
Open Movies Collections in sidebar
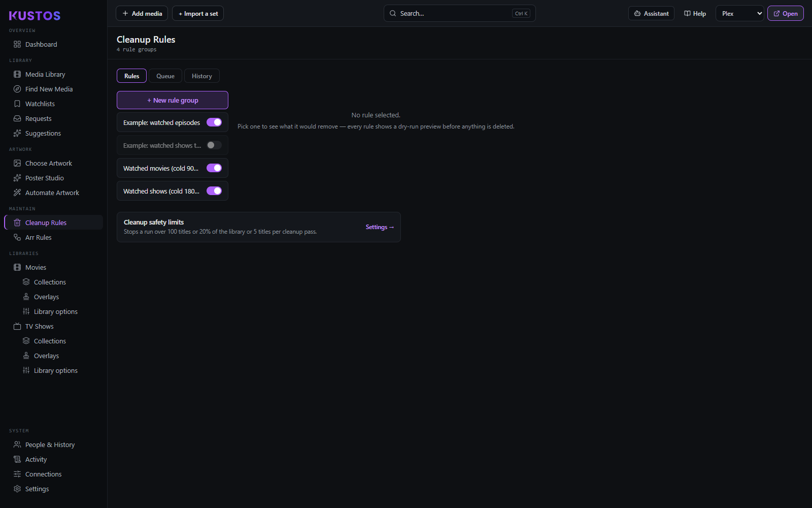(x=50, y=282)
